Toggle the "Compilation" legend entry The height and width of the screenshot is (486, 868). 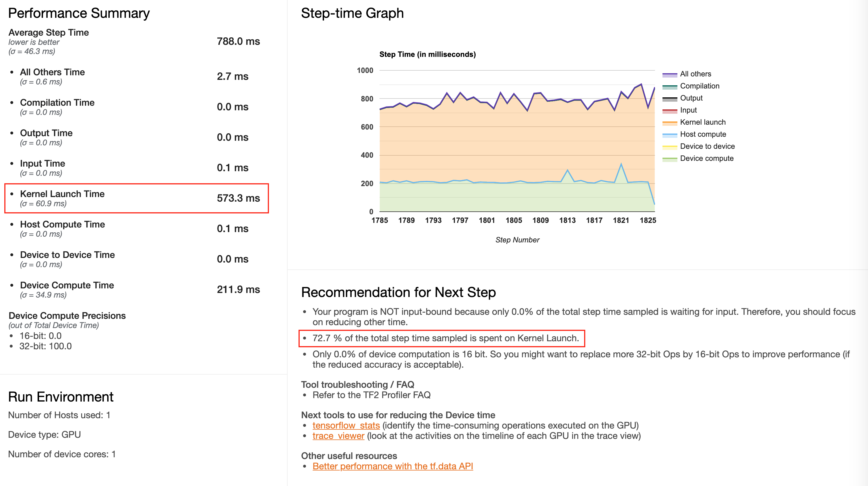point(699,86)
